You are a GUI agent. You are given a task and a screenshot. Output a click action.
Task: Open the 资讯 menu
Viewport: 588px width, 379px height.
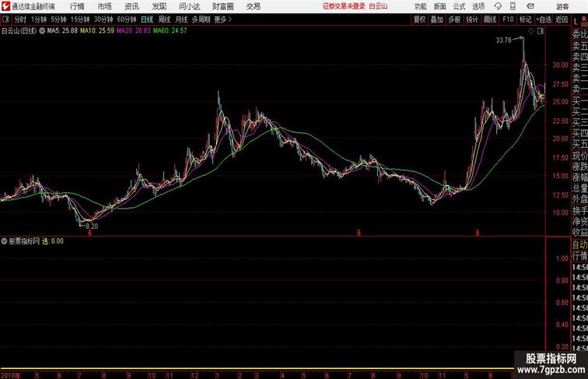[x=131, y=6]
